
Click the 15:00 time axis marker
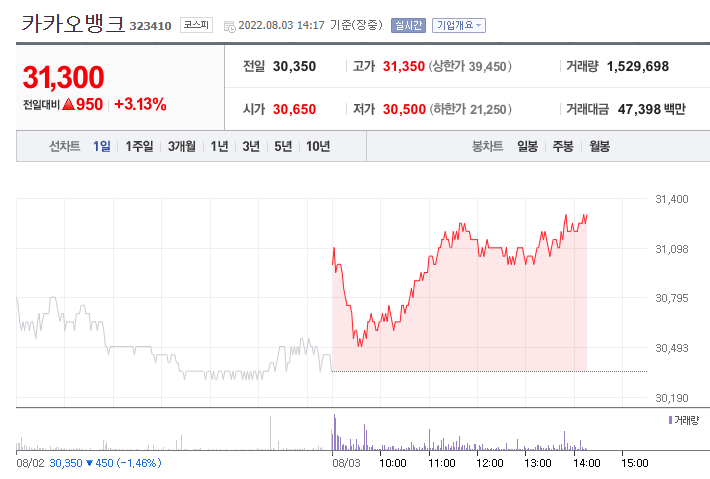pyautogui.click(x=634, y=463)
